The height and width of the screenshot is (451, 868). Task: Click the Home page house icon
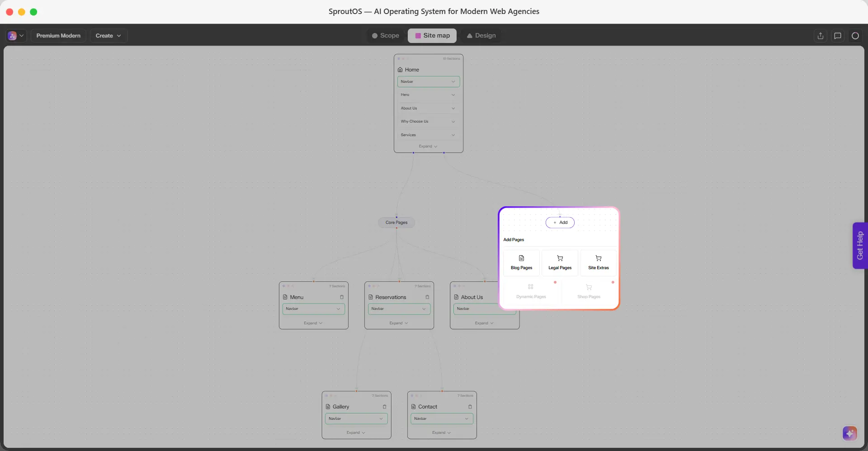point(400,70)
